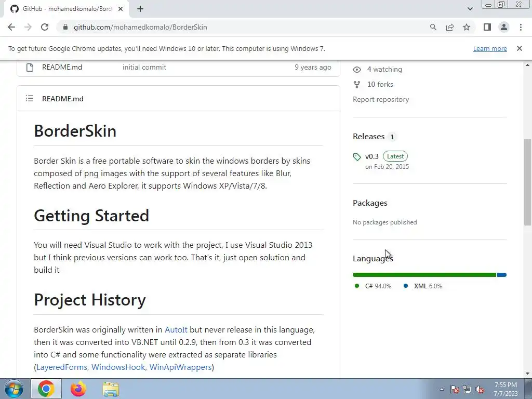
Task: Reload the GitHub page
Action: (x=45, y=27)
